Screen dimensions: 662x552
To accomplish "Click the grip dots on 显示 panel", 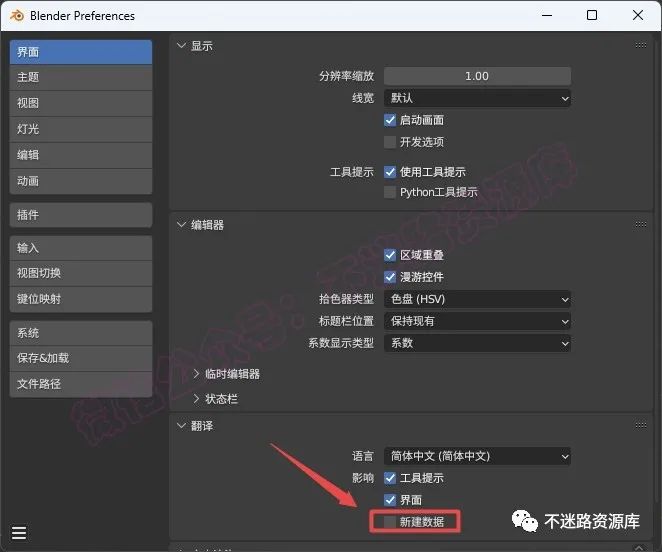I will click(x=640, y=46).
